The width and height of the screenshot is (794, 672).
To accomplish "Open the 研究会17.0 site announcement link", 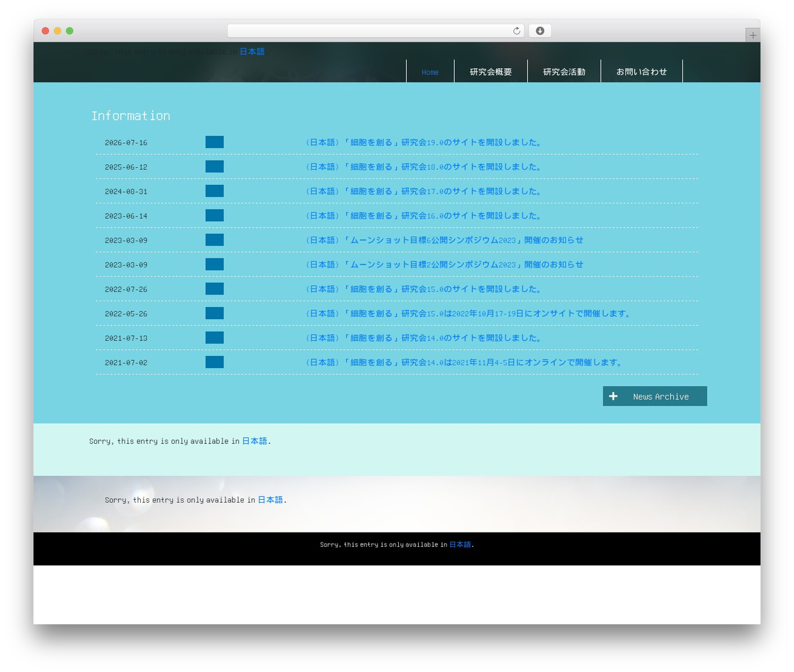I will coord(424,192).
